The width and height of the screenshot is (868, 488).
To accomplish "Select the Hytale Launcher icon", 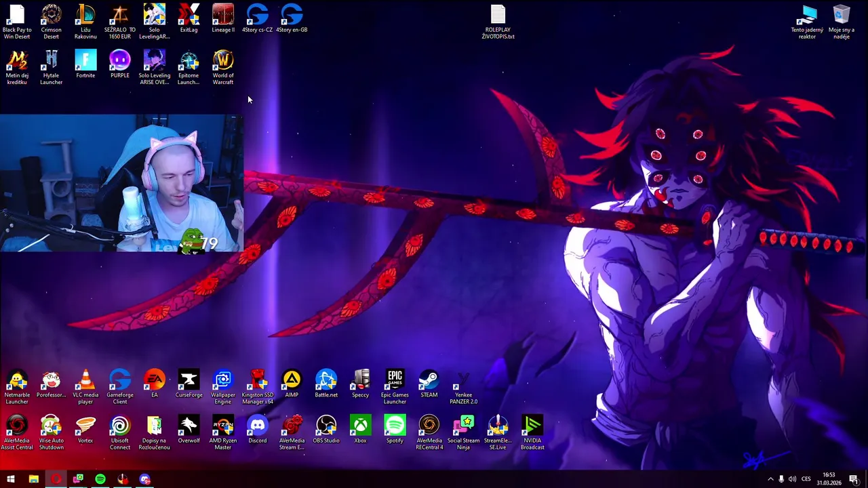I will click(x=51, y=67).
